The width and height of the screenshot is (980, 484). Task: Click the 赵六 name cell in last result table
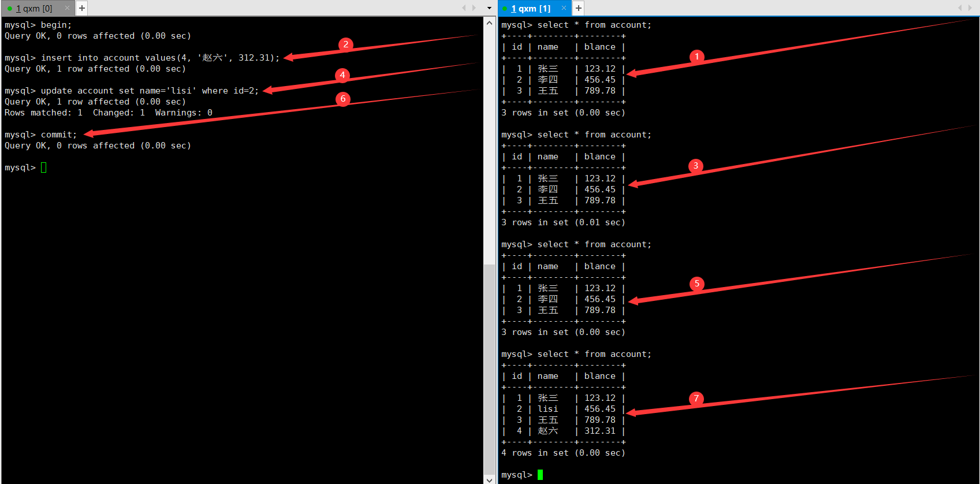pyautogui.click(x=547, y=431)
